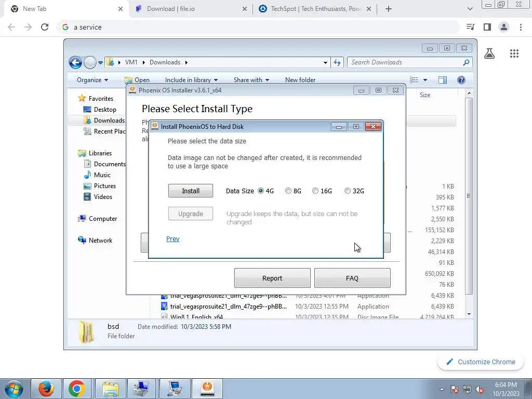Image resolution: width=532 pixels, height=399 pixels.
Task: Switch to Download | file.io tab
Action: 191,9
